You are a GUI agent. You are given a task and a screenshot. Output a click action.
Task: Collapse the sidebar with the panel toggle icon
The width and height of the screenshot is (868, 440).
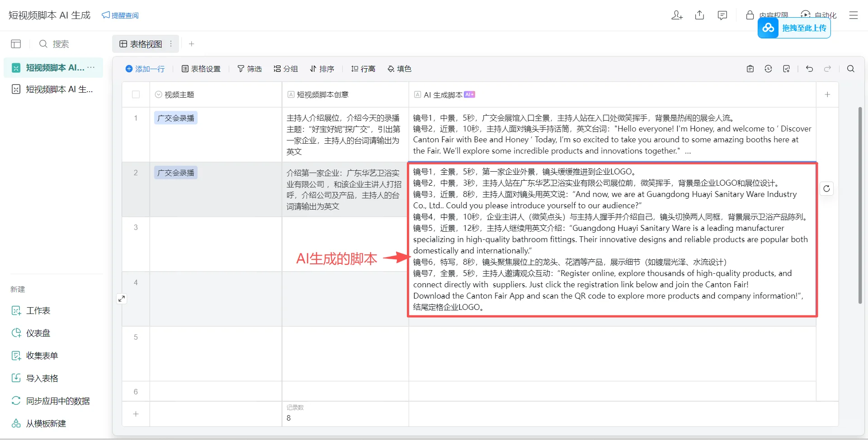point(16,44)
